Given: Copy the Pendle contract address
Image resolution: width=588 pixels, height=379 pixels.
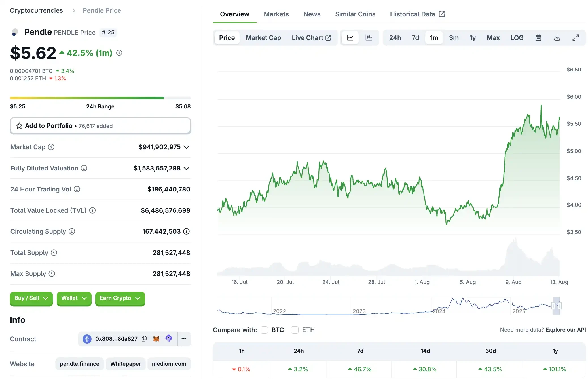Looking at the screenshot, I should tap(144, 339).
